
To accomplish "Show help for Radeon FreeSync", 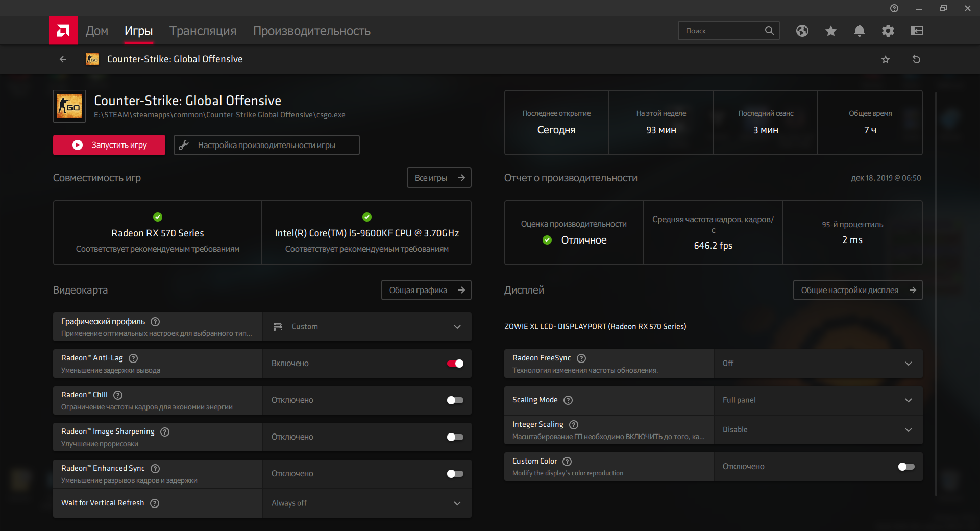I will [581, 358].
